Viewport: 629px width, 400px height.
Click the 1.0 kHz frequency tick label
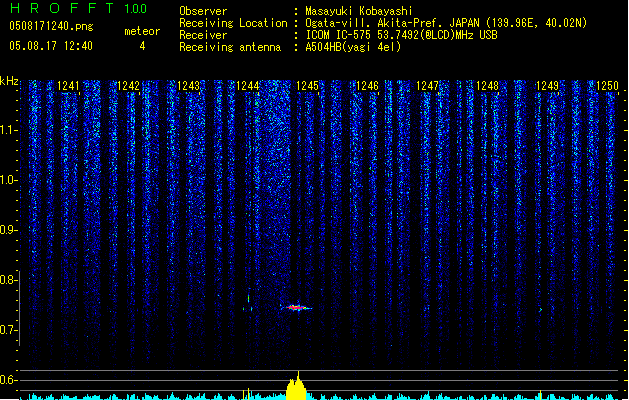coord(9,180)
